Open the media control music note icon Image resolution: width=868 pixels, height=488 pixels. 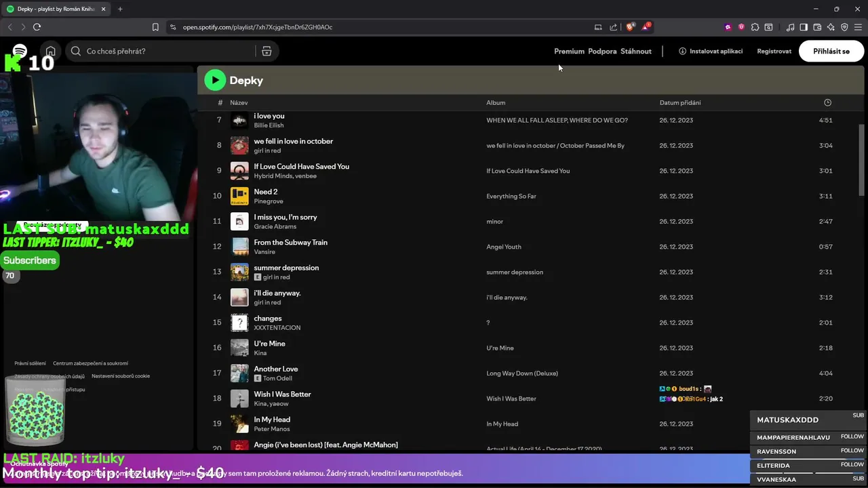(790, 27)
